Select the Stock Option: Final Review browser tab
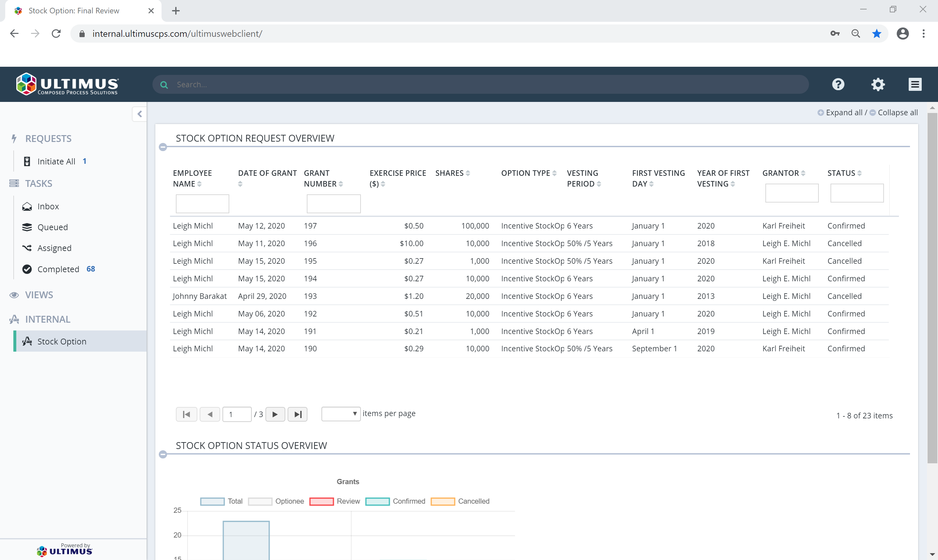 click(x=73, y=10)
